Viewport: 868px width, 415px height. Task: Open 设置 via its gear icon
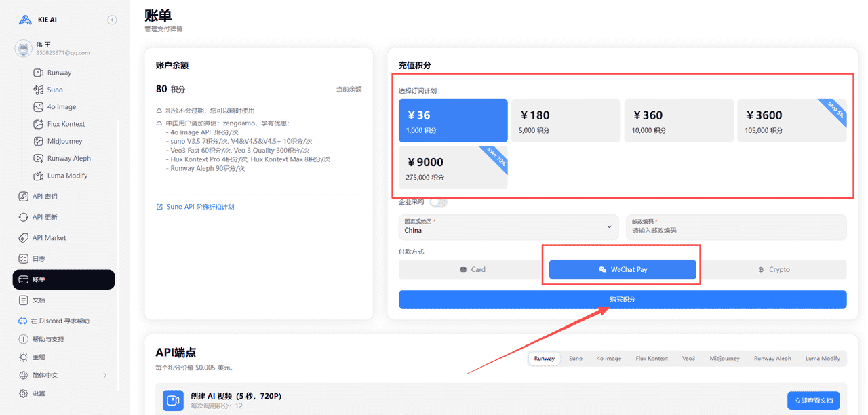pos(23,393)
